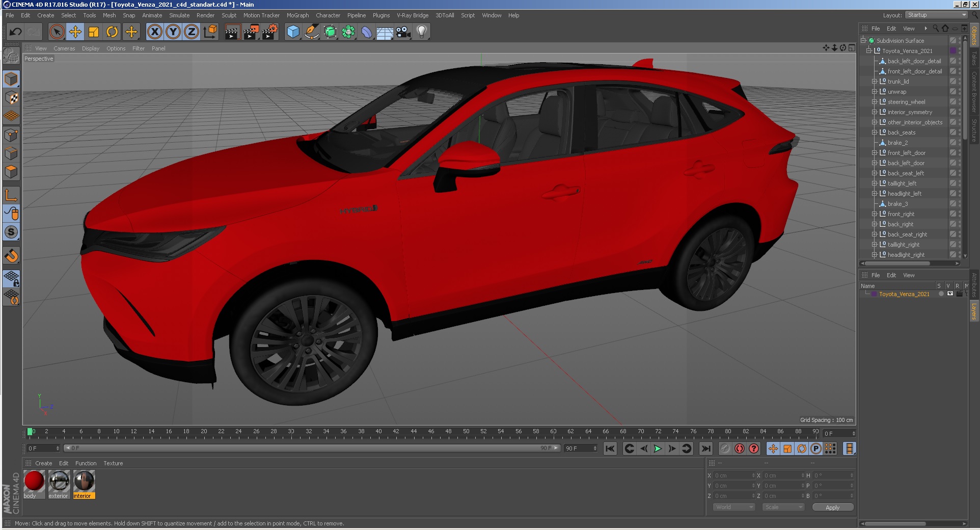This screenshot has height=530, width=980.
Task: Click Make Editable icon in left palette
Action: point(11,55)
